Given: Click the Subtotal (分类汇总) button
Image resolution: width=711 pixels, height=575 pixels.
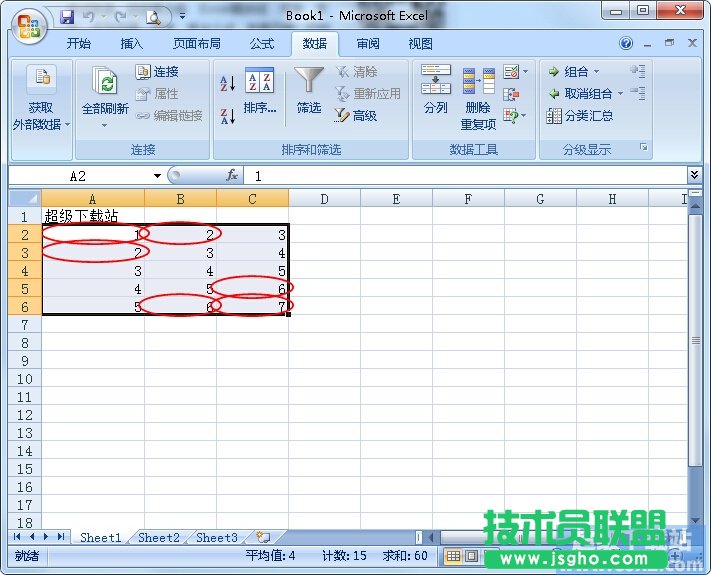Looking at the screenshot, I should coord(580,116).
